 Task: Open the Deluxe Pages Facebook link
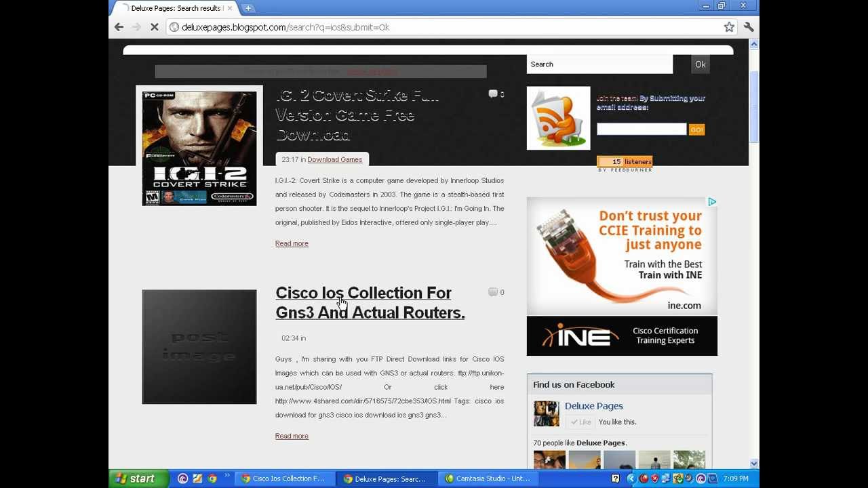pos(594,406)
